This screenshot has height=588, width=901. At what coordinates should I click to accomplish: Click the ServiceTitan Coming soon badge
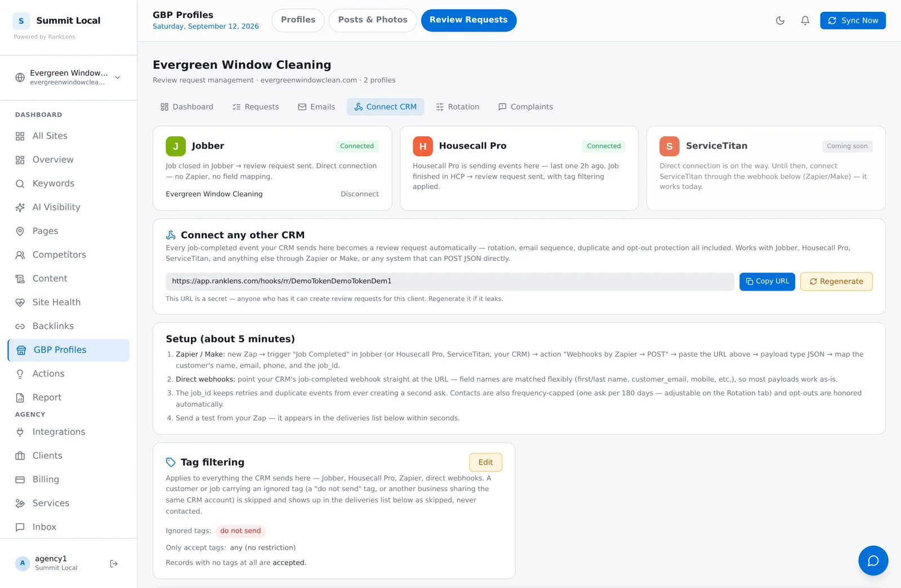847,146
